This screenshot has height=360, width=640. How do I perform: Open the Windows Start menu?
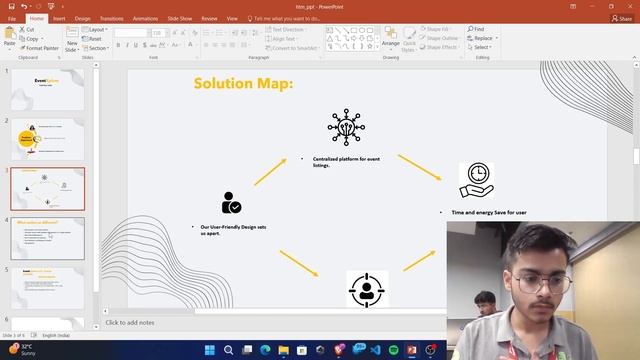pyautogui.click(x=210, y=350)
